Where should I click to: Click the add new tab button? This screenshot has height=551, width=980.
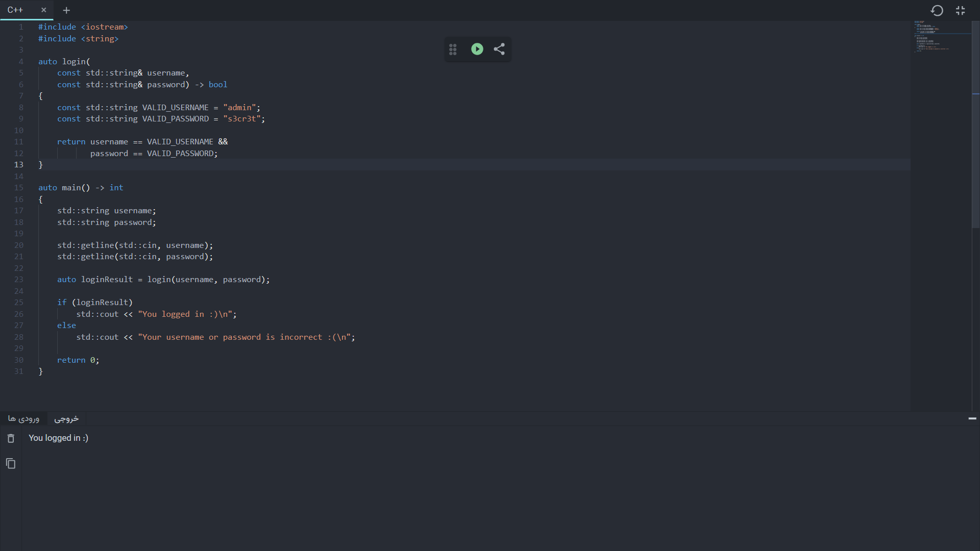point(66,10)
